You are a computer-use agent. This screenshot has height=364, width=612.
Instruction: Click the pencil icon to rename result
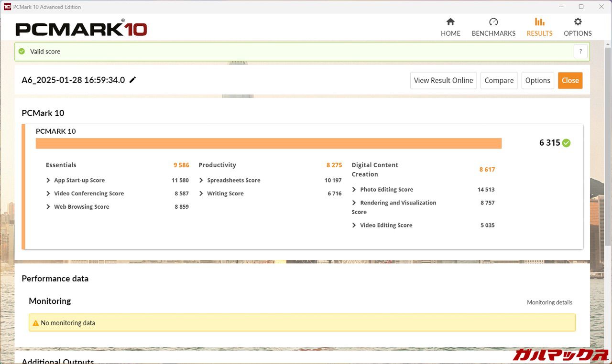(x=133, y=80)
